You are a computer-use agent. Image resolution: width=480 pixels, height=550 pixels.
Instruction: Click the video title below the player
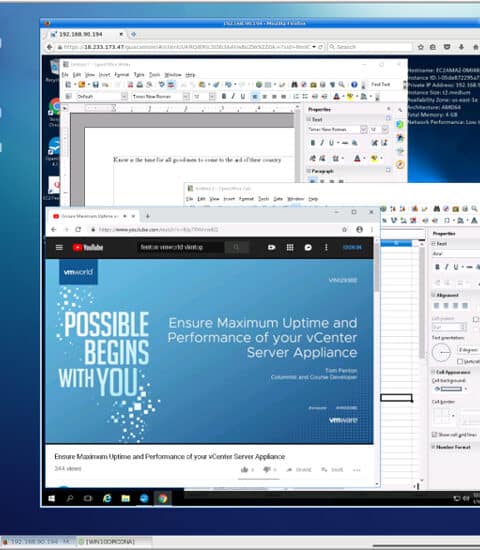tap(169, 457)
